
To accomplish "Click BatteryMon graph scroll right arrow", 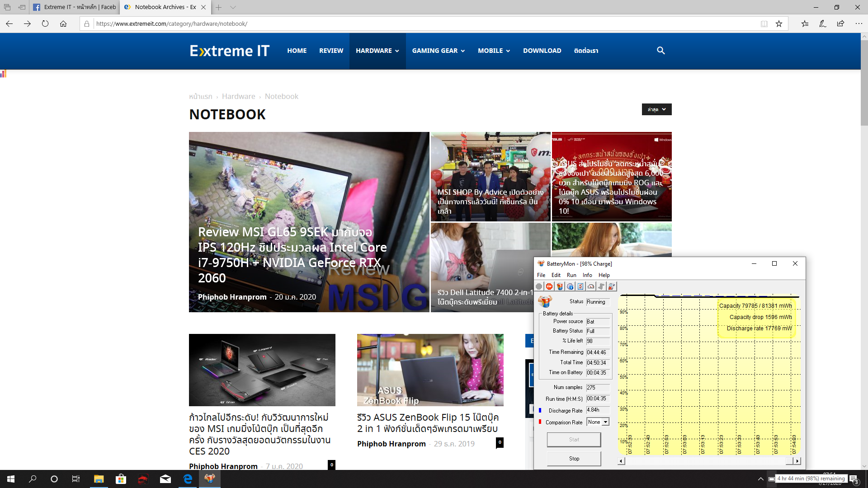I will [797, 461].
